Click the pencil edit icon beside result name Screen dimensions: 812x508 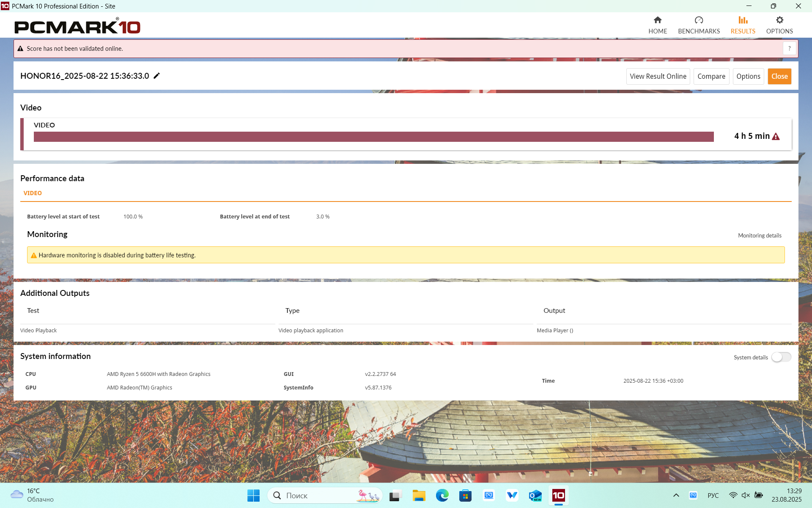click(156, 76)
